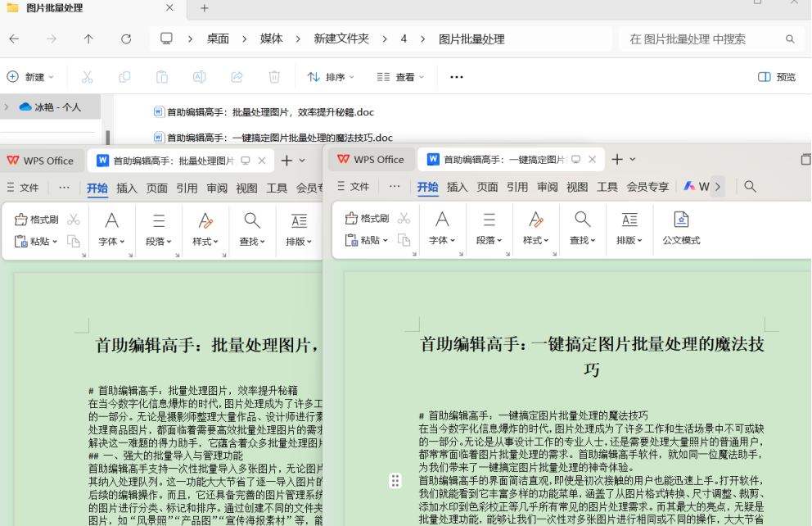Open the 查看 view dropdown in explorer

400,77
